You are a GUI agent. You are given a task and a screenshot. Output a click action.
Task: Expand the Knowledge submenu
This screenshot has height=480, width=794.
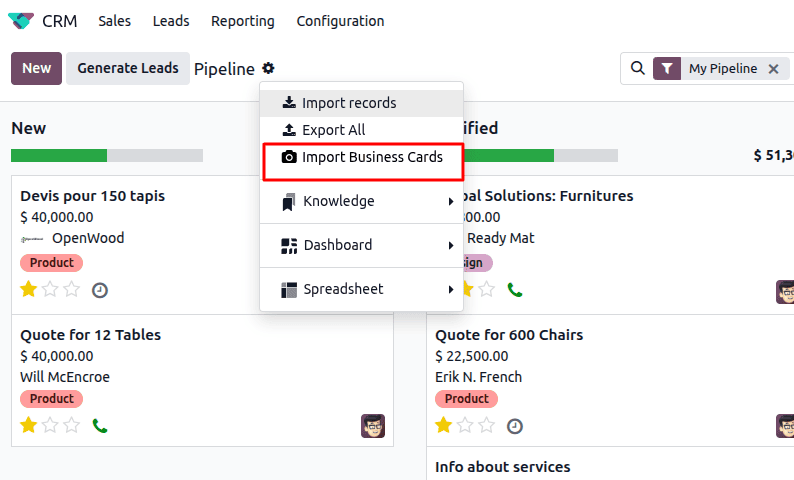[x=361, y=201]
